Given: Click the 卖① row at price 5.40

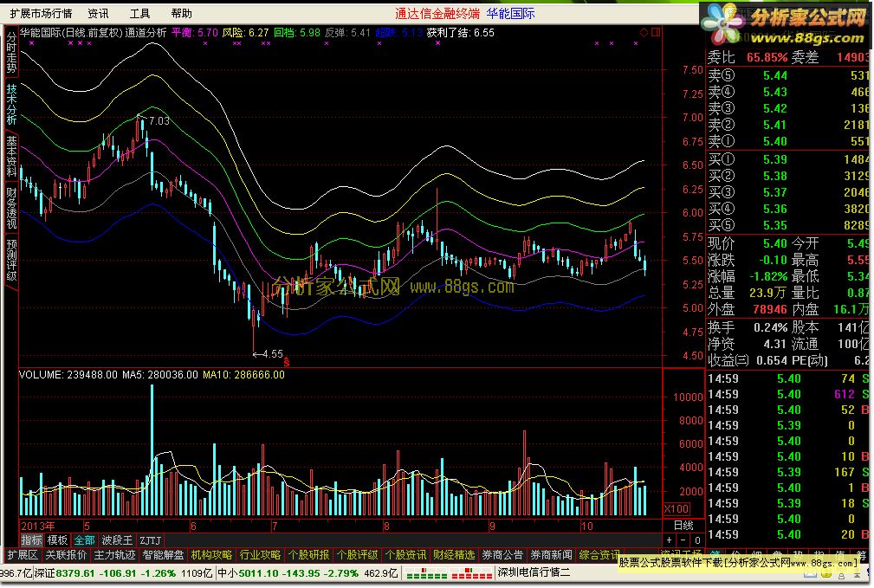Looking at the screenshot, I should pos(789,141).
